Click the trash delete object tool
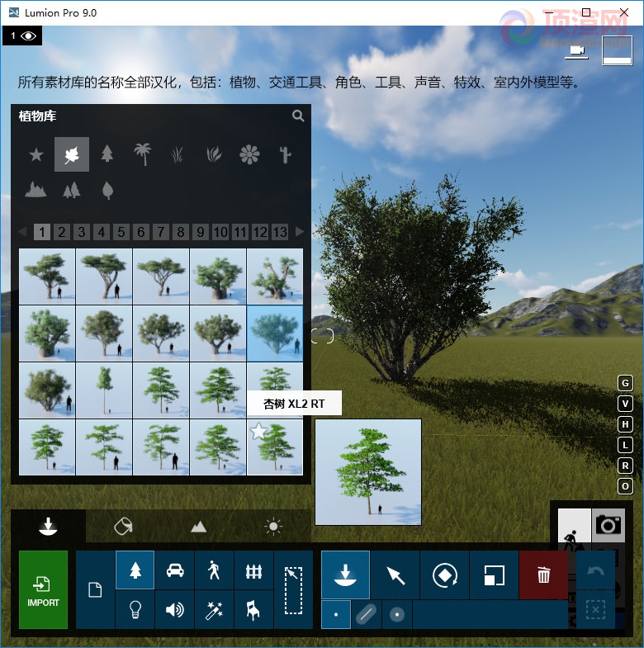This screenshot has height=648, width=644. 543,575
